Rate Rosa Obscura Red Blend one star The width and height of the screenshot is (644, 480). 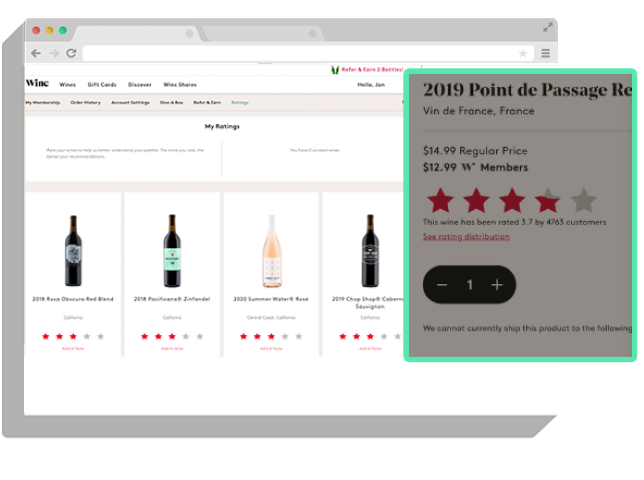(46, 337)
